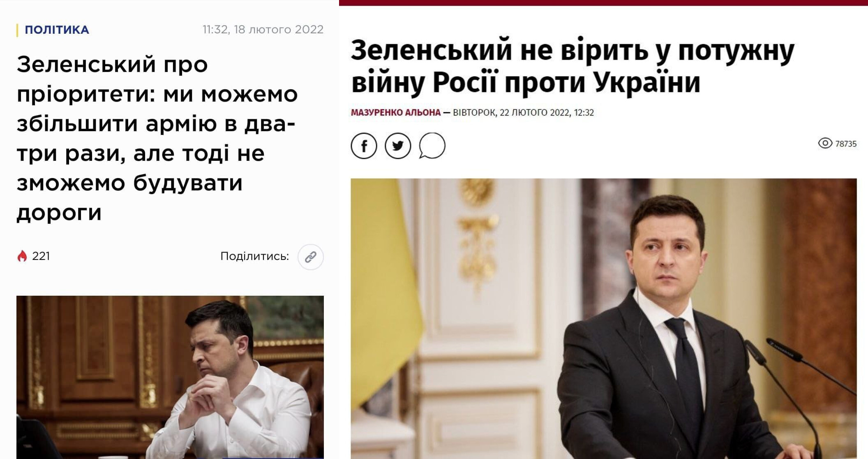Click the Поділитись share label
Image resolution: width=868 pixels, height=459 pixels.
pyautogui.click(x=255, y=256)
